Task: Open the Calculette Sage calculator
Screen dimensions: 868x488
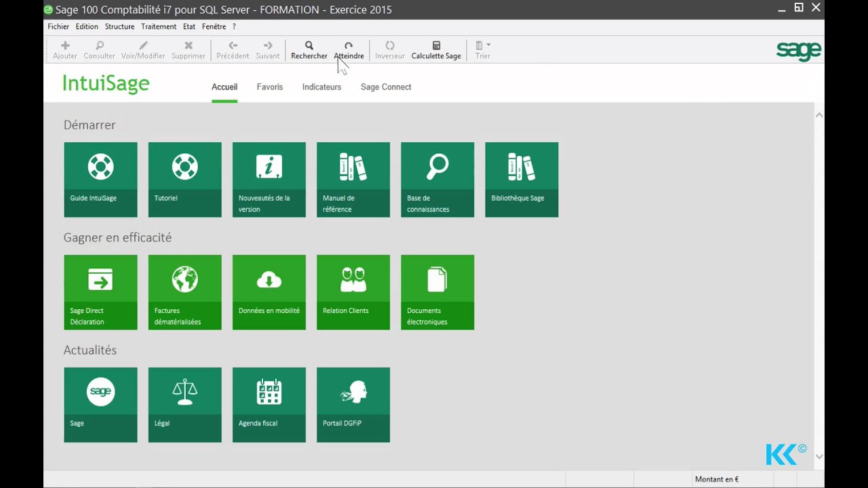Action: [x=436, y=50]
